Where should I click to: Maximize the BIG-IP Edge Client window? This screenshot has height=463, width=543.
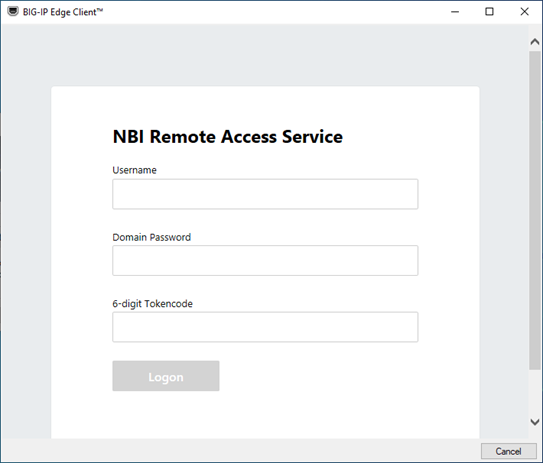coord(489,12)
